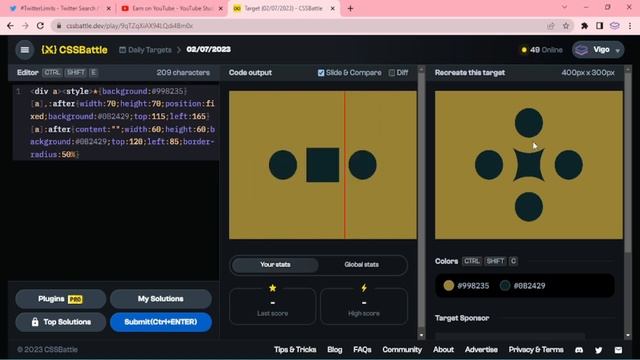The height and width of the screenshot is (360, 640).
Task: Open the Chrome profile avatar icon
Action: [x=615, y=26]
